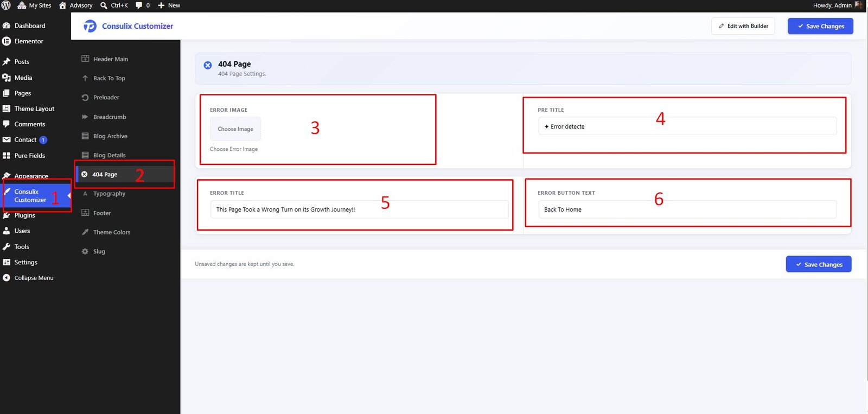
Task: Click the Comments icon in sidebar
Action: coord(7,124)
